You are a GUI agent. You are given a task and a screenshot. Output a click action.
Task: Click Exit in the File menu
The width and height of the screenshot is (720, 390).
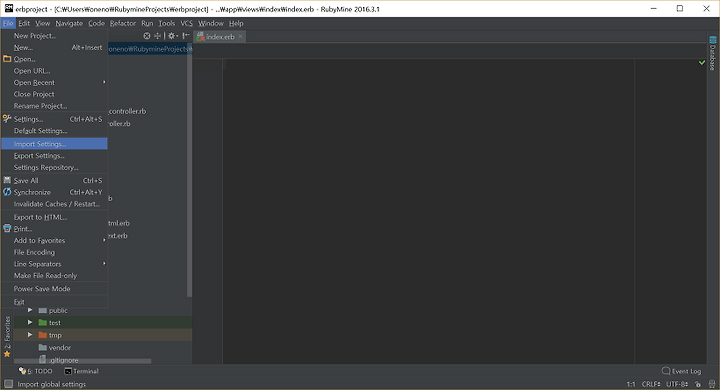point(54,302)
